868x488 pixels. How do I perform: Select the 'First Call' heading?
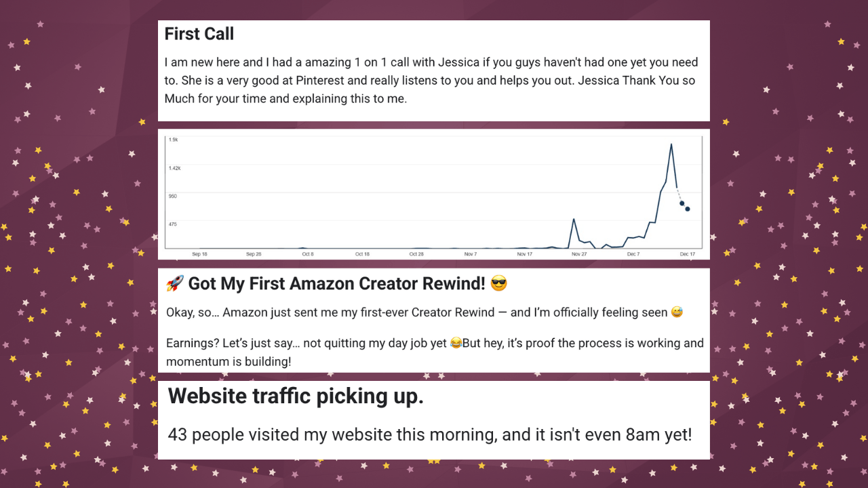click(199, 34)
